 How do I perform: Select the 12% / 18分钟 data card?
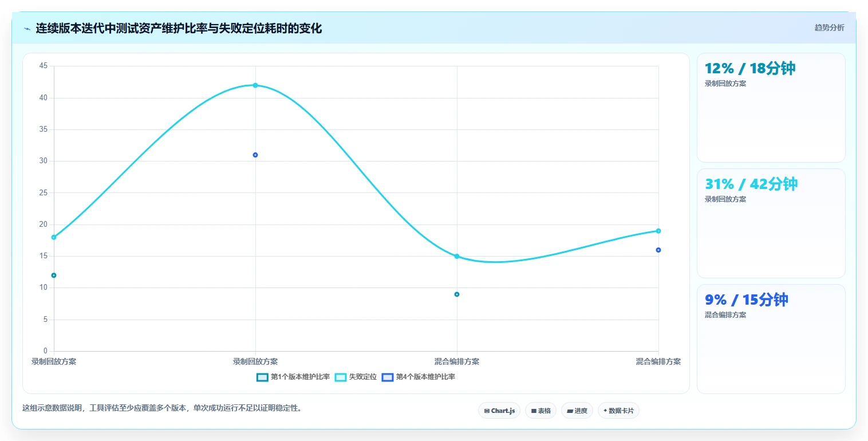click(x=771, y=108)
